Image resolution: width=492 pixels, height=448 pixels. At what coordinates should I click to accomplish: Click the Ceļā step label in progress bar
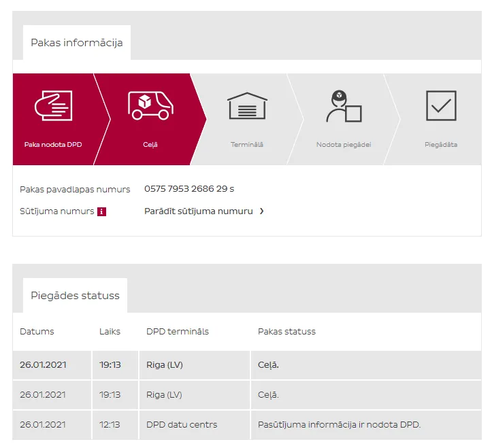(150, 145)
